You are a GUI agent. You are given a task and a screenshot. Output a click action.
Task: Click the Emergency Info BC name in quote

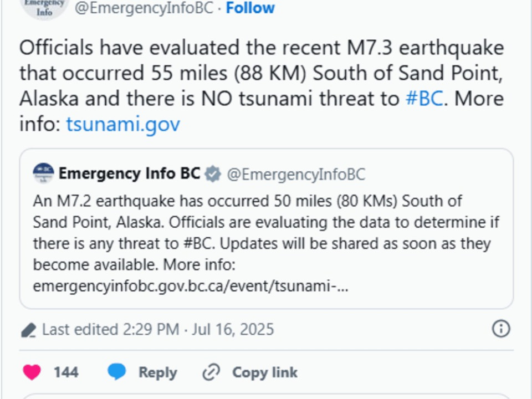point(129,173)
